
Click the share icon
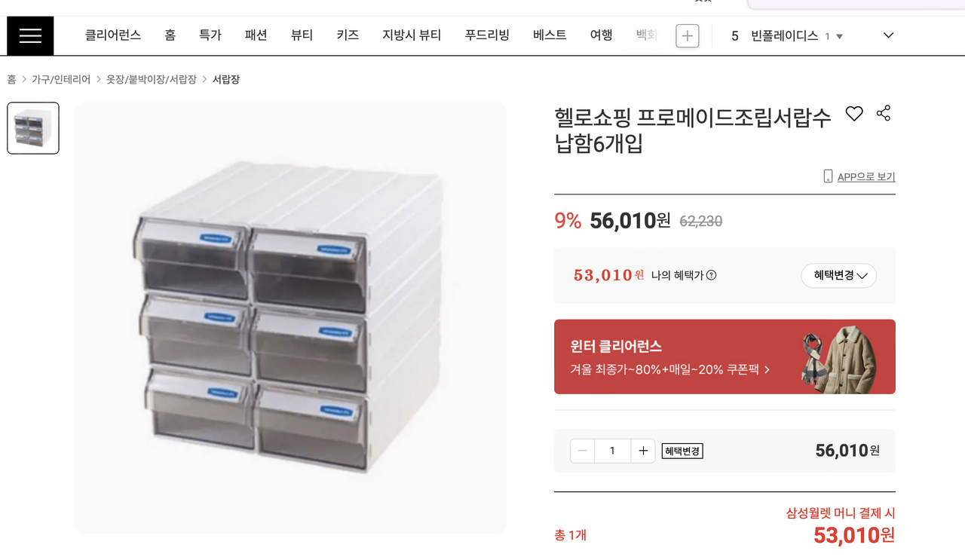coord(884,114)
